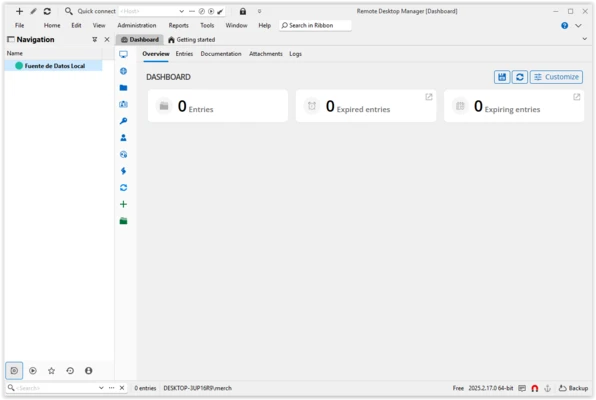Click the message panel icon in status bar

[522, 388]
